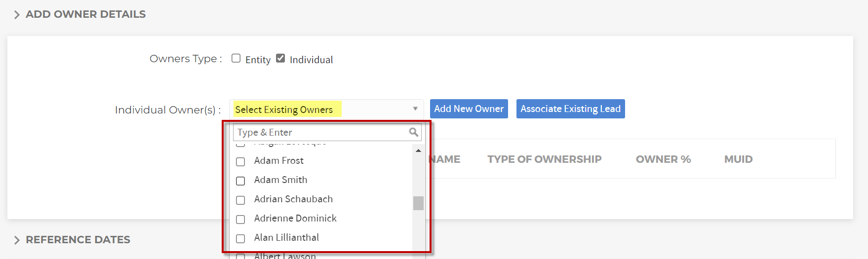
Task: Click the Add Owner Details heading
Action: [86, 14]
